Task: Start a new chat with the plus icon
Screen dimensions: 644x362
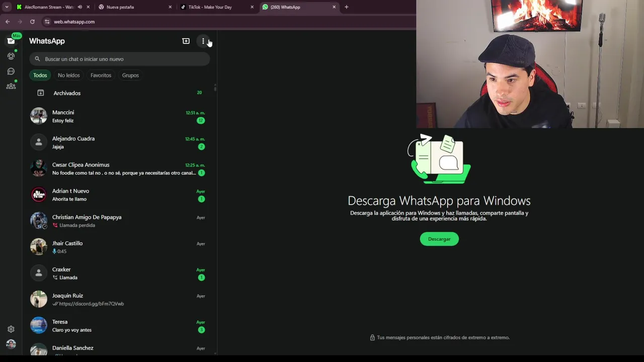Action: [x=186, y=41]
